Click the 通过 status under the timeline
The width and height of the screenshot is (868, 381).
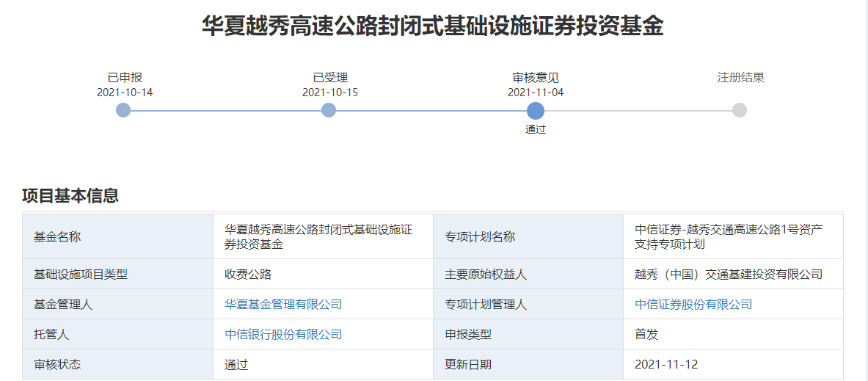point(536,130)
